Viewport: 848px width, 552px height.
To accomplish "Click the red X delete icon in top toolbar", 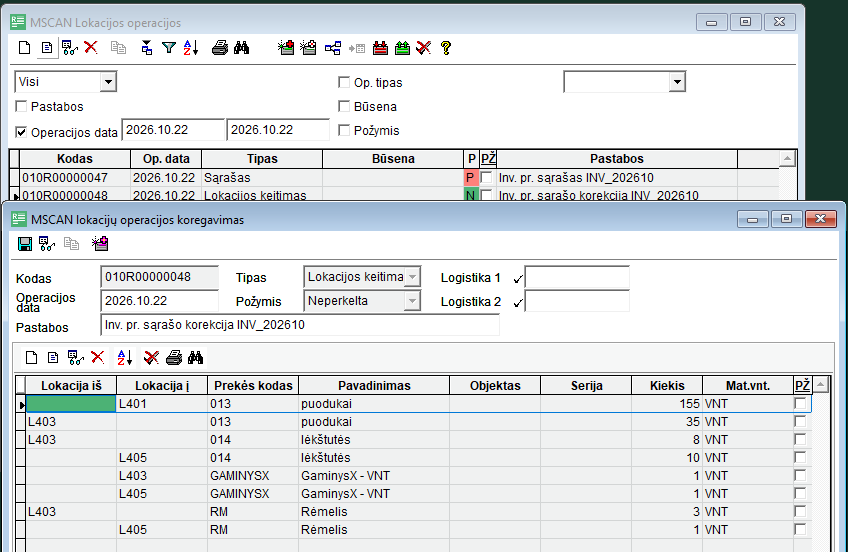I will [x=91, y=48].
